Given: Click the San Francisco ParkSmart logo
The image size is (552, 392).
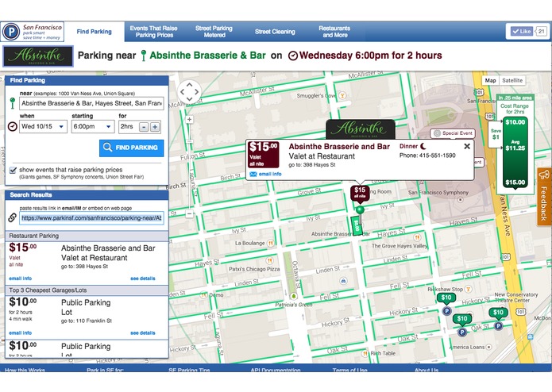Looking at the screenshot, I should click(33, 32).
